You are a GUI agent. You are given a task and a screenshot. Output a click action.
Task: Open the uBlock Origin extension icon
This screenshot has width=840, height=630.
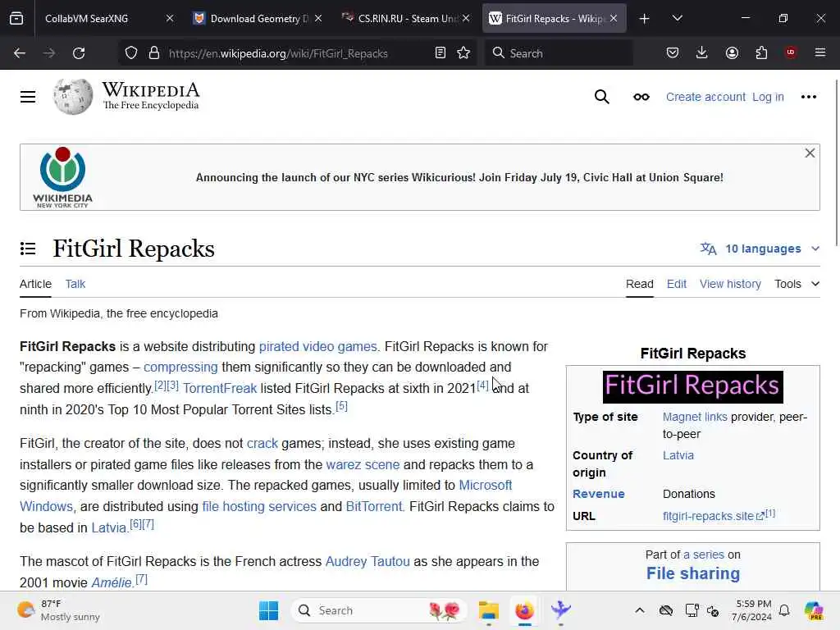click(x=791, y=52)
